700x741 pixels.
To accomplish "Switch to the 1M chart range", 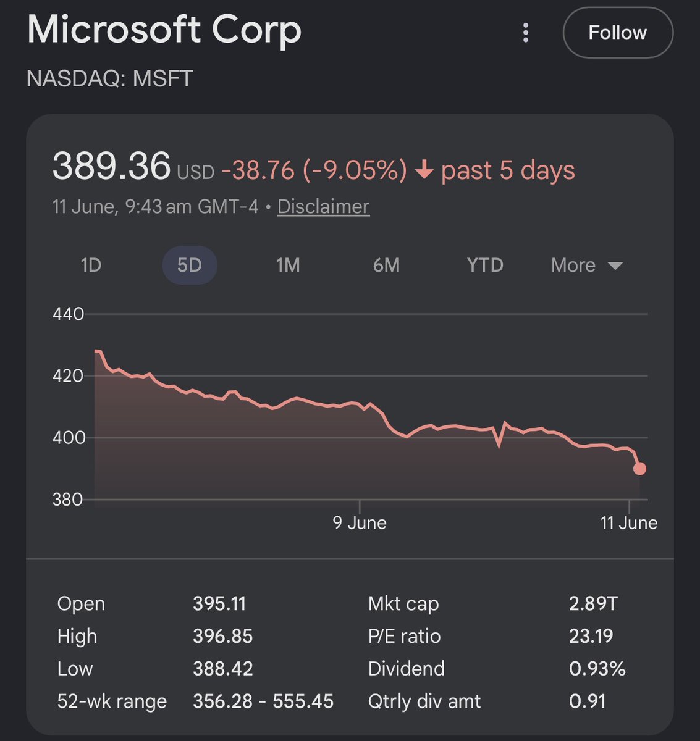I will click(x=288, y=266).
